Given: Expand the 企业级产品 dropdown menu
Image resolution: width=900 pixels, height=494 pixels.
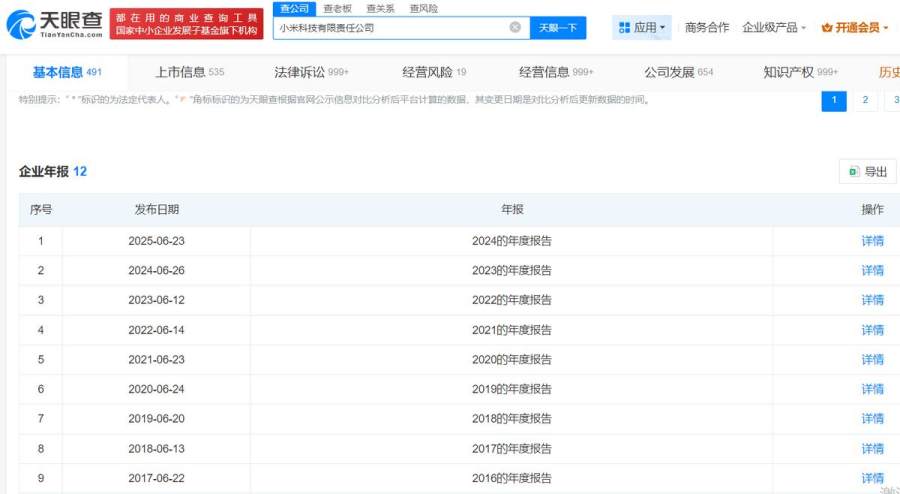Looking at the screenshot, I should click(x=774, y=28).
